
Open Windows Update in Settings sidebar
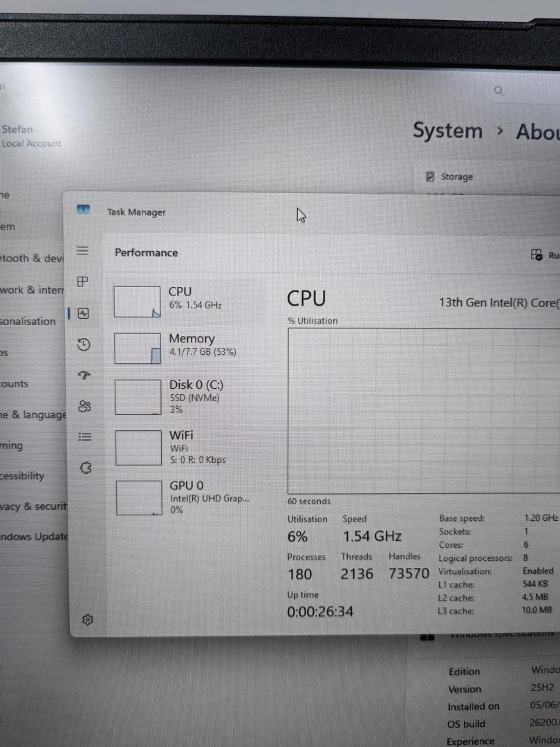point(35,537)
